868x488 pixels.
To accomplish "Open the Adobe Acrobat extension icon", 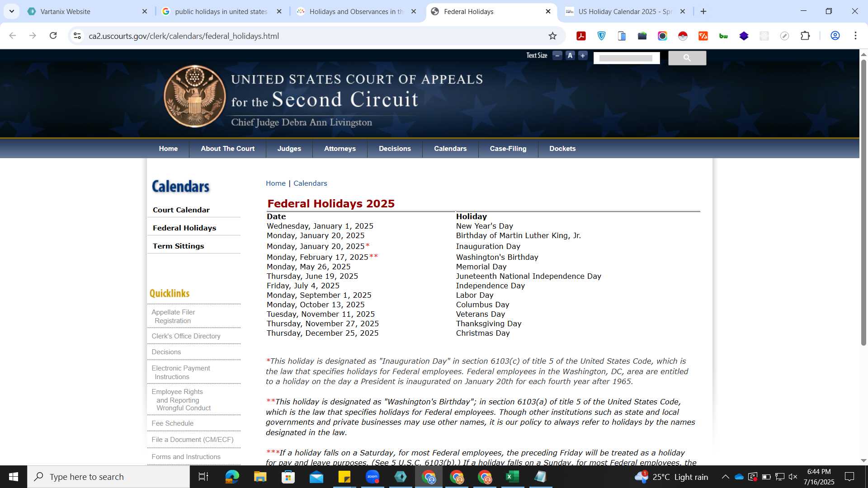I will 581,36.
